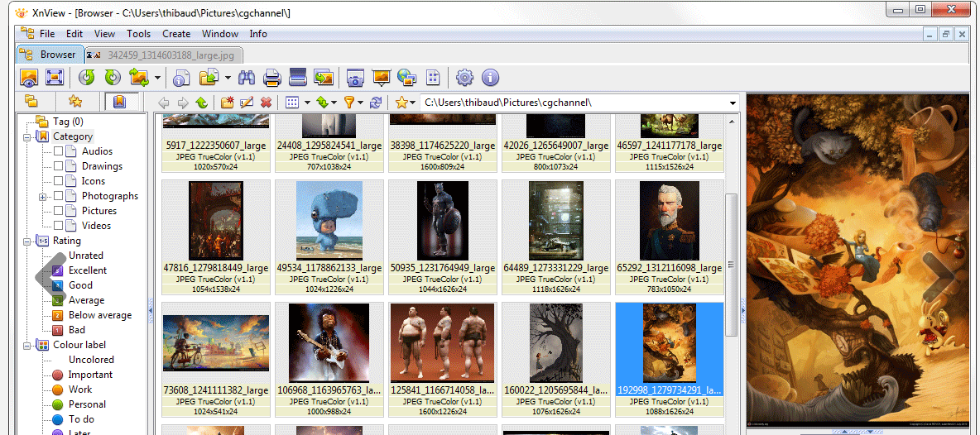Open Options with gear icon
This screenshot has width=980, height=435.
[x=464, y=78]
